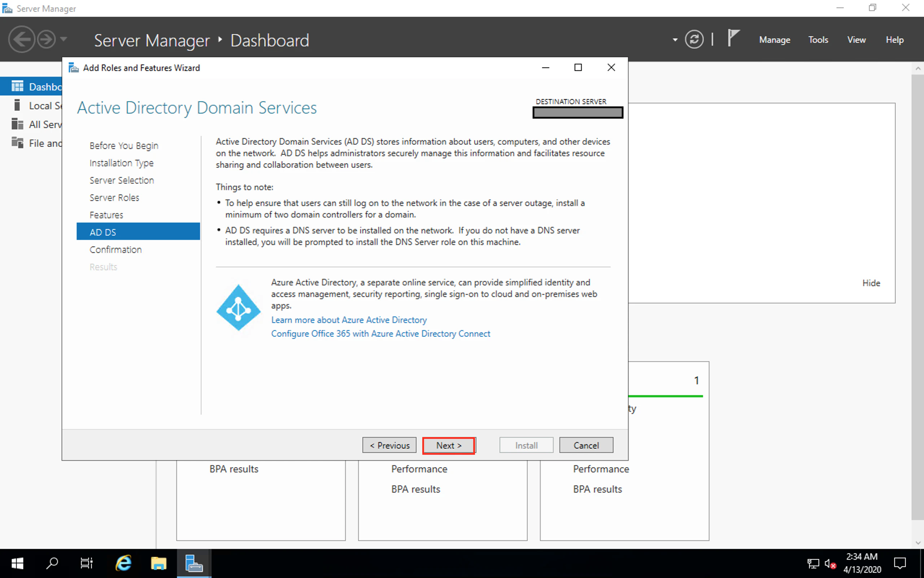Go to Installation Type wizard step
The width and height of the screenshot is (924, 578).
[x=121, y=163]
